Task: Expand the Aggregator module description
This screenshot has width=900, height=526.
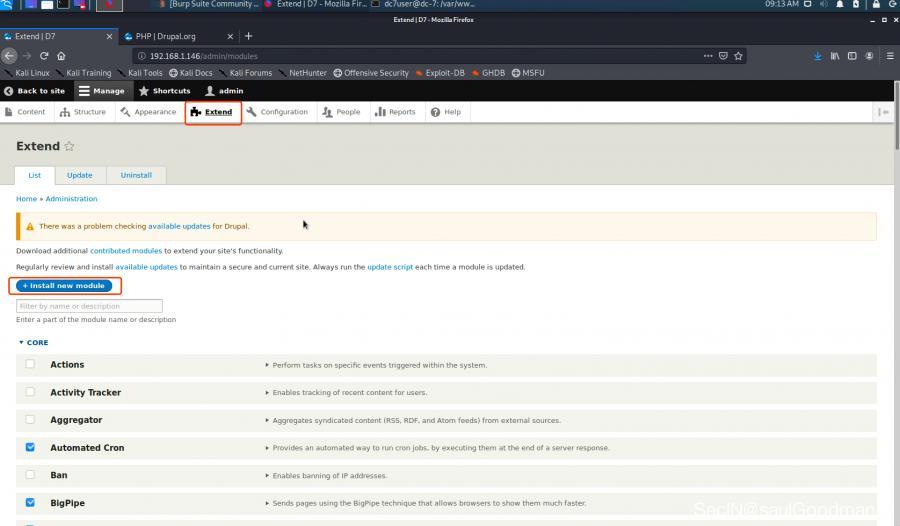Action: [x=267, y=420]
